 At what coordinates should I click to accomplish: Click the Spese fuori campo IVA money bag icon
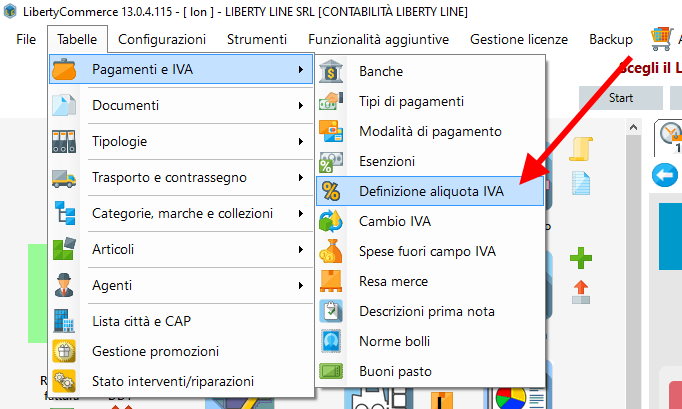[331, 251]
